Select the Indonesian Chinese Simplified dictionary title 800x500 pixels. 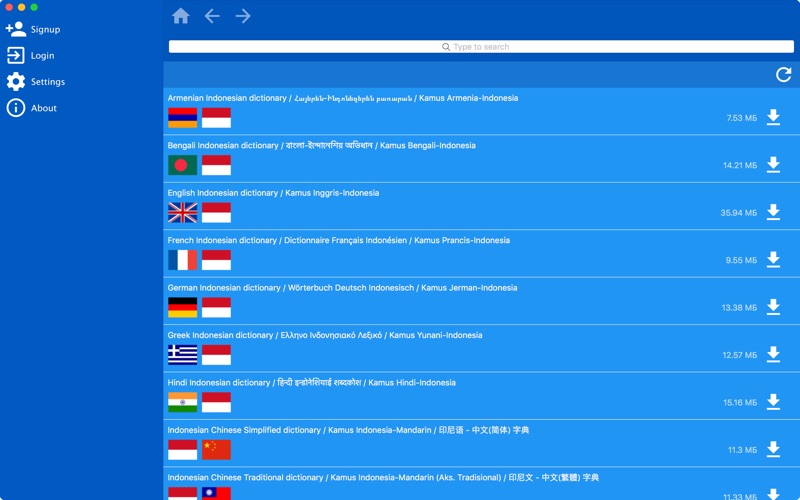[x=348, y=430]
